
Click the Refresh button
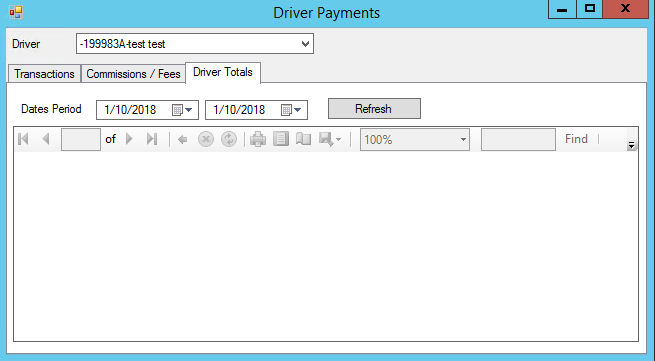coord(374,109)
